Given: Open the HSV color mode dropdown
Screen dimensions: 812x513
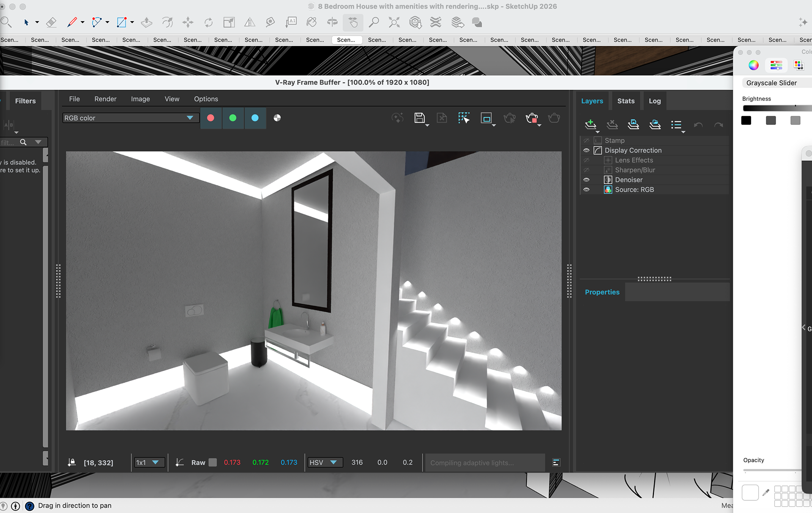Looking at the screenshot, I should pyautogui.click(x=324, y=463).
